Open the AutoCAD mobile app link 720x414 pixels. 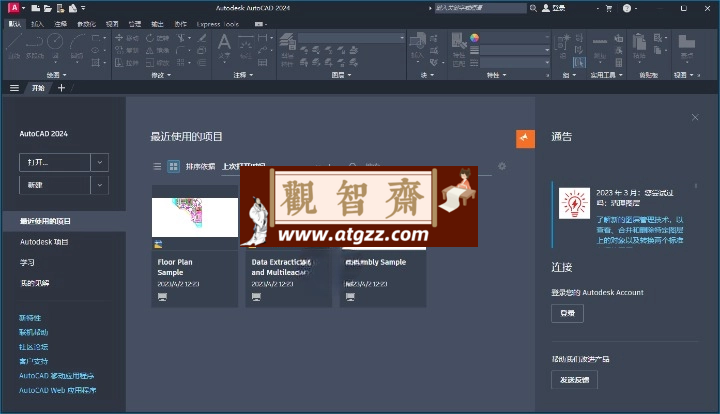[56, 375]
